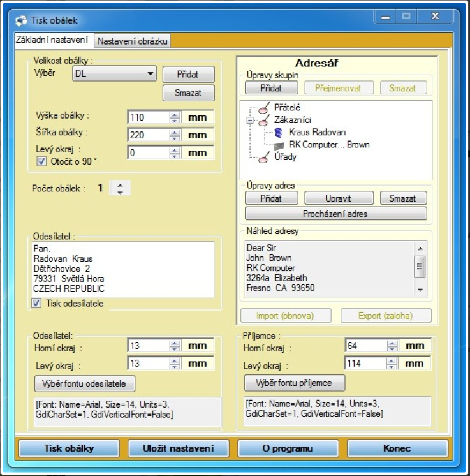The height and width of the screenshot is (476, 470).
Task: Minimize the Tisk obálek window
Action: point(385,17)
